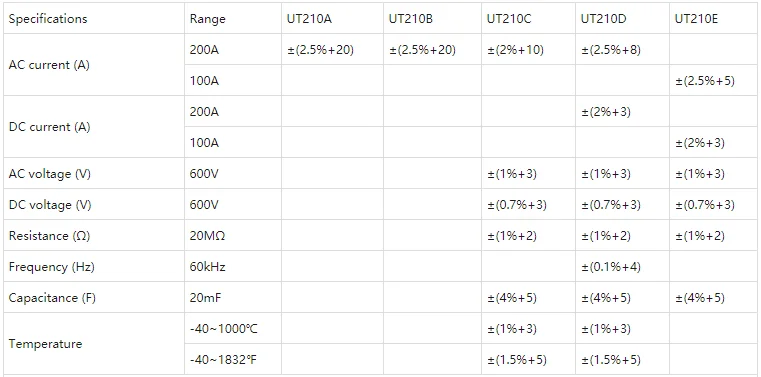Image resolution: width=761 pixels, height=377 pixels.
Task: Select the DC current (A) row label
Action: pos(50,127)
